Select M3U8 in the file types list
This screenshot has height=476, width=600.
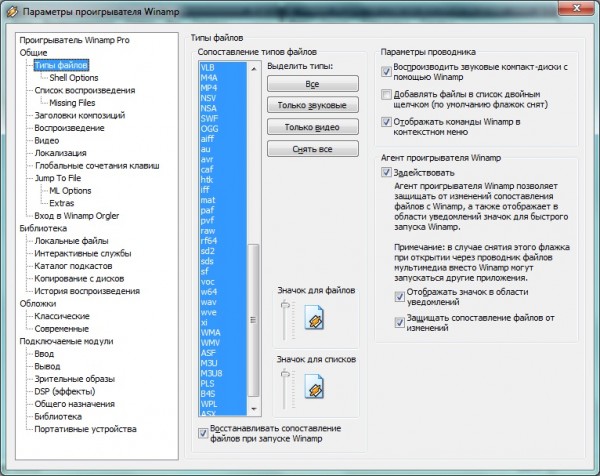pyautogui.click(x=223, y=373)
